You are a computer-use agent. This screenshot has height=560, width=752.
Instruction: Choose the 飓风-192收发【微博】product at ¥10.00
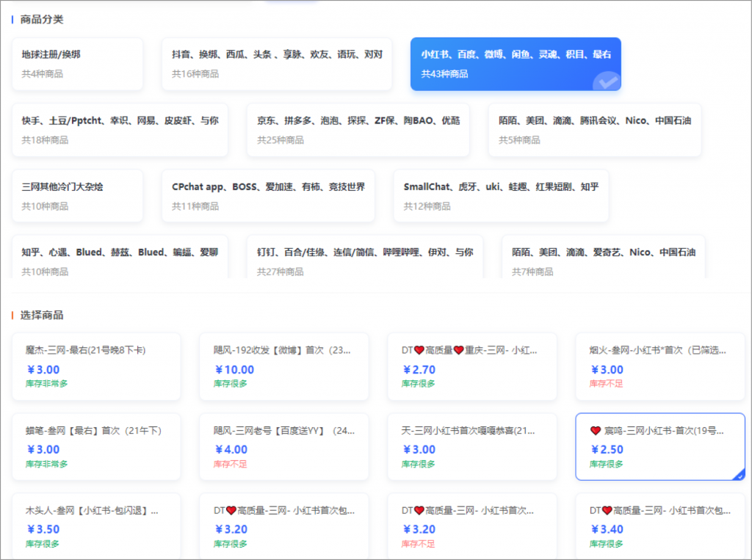pyautogui.click(x=283, y=366)
